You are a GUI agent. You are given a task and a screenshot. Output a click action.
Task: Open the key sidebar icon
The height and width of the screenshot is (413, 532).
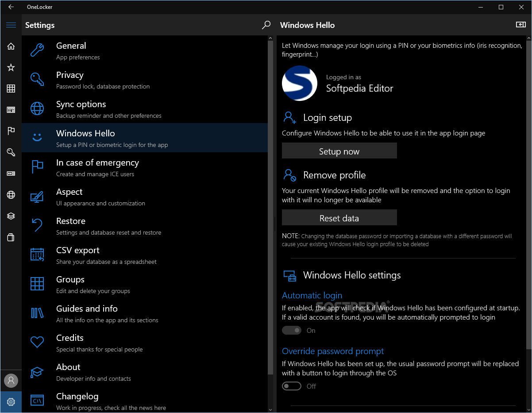(11, 152)
